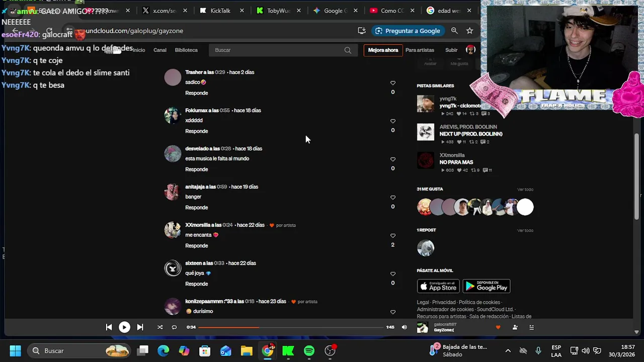Click the SoundCloud search magnifier icon

tap(348, 50)
